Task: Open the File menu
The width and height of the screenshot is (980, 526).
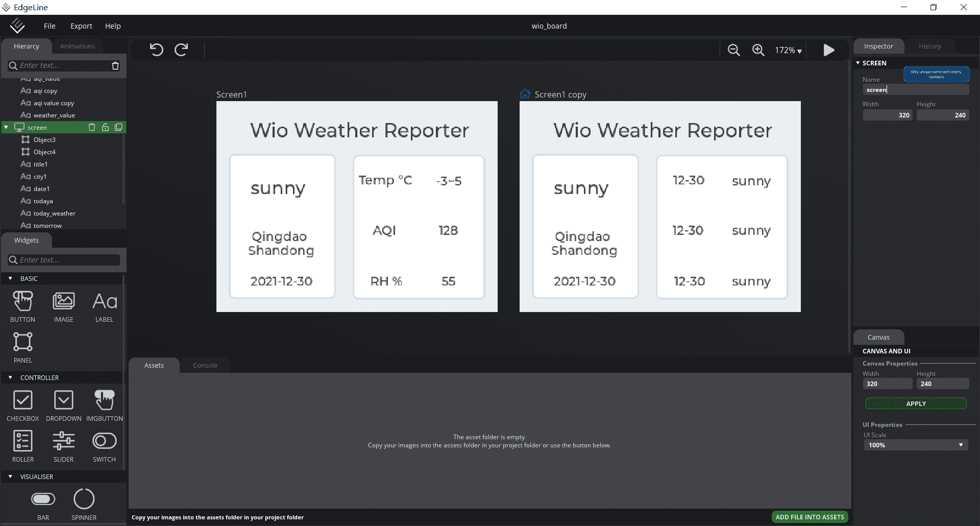Action: (50, 26)
